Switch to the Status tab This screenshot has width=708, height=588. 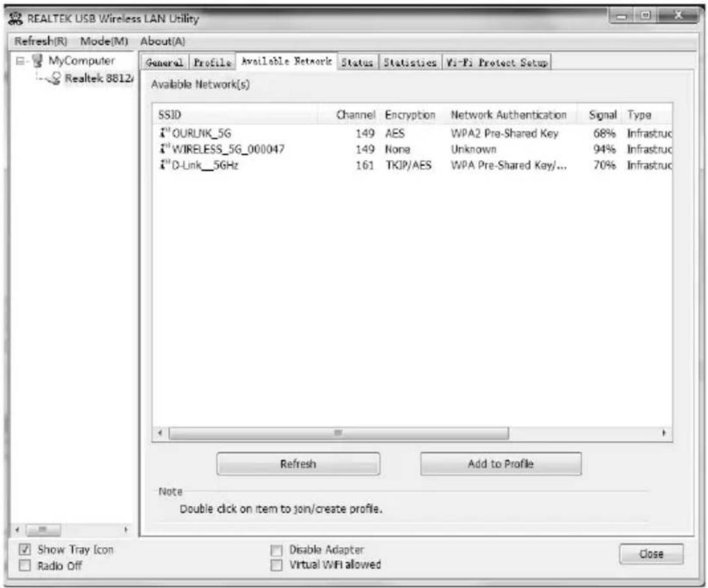pyautogui.click(x=357, y=63)
